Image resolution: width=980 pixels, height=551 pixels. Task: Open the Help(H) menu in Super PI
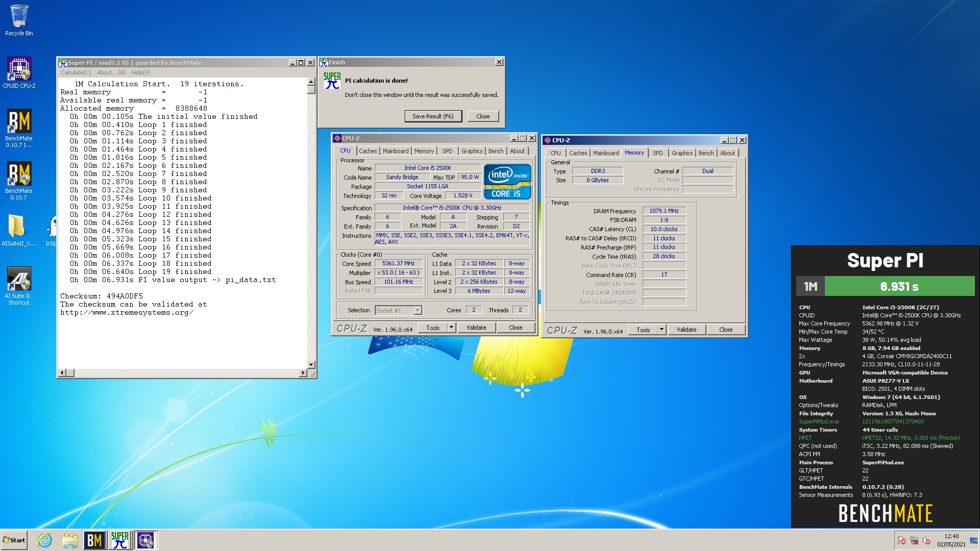point(141,72)
